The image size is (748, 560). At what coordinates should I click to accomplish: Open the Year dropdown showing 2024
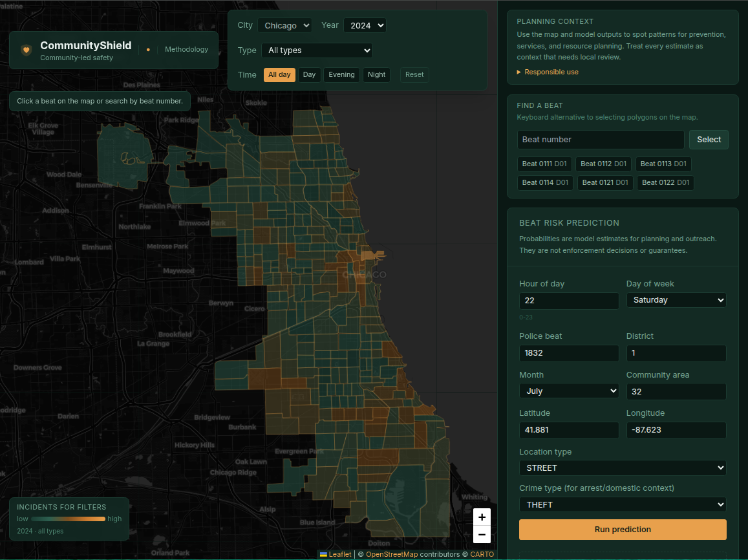pos(365,25)
